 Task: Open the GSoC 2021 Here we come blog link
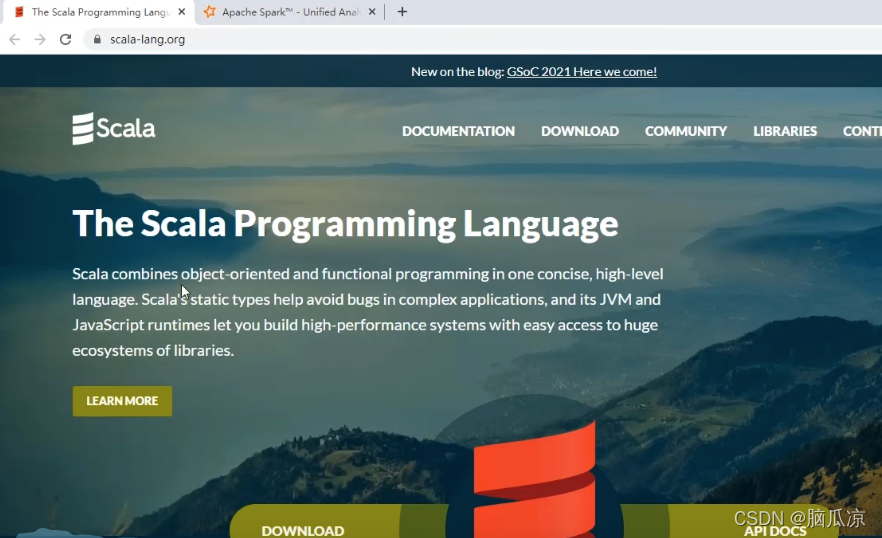[x=582, y=71]
